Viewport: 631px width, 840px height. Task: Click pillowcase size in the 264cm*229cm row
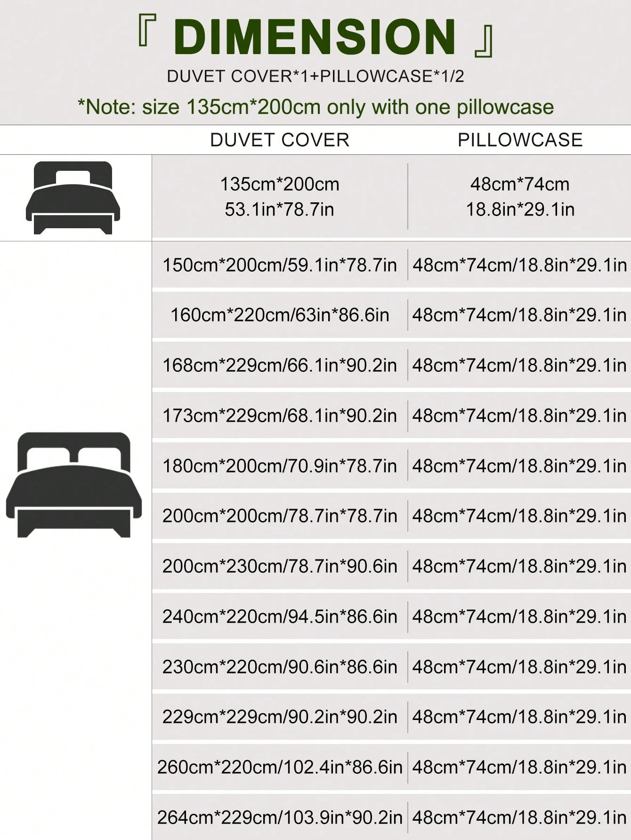tap(520, 817)
